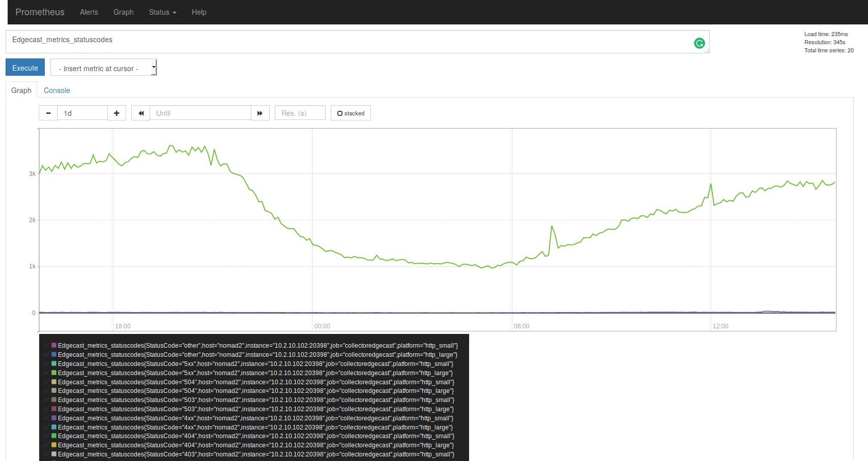Image resolution: width=868 pixels, height=461 pixels.
Task: Click the rewind double-arrow to shift time back
Action: point(140,113)
